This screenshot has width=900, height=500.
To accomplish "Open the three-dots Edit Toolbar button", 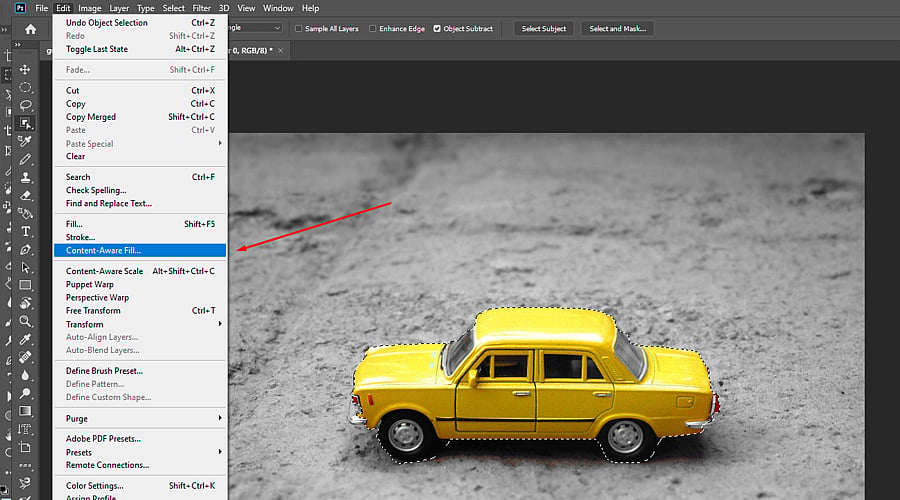I will pyautogui.click(x=25, y=465).
